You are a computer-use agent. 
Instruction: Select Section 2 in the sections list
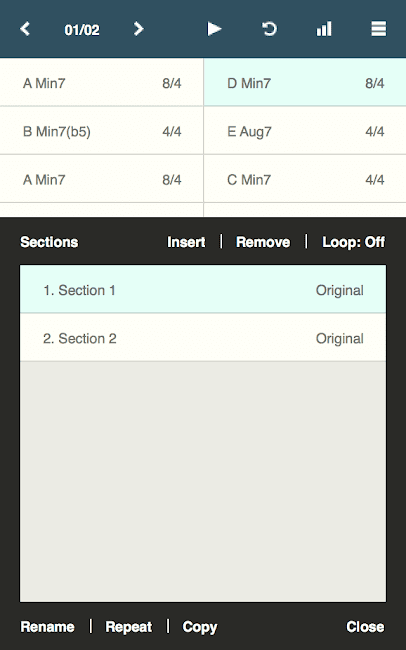203,338
